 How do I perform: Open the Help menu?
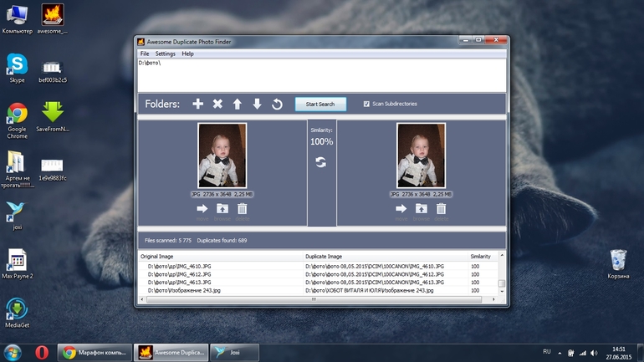coord(187,54)
